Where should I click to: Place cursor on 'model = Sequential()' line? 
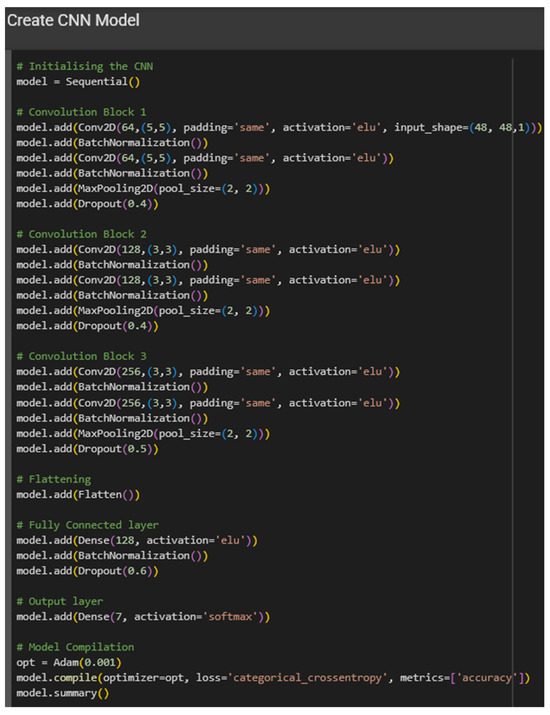pyautogui.click(x=78, y=82)
